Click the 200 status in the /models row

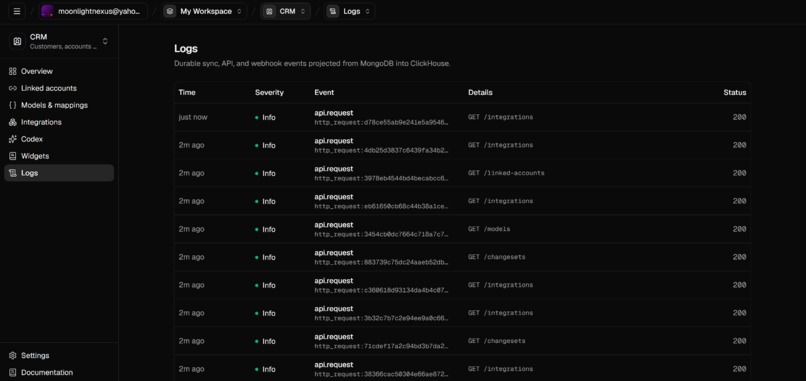739,229
